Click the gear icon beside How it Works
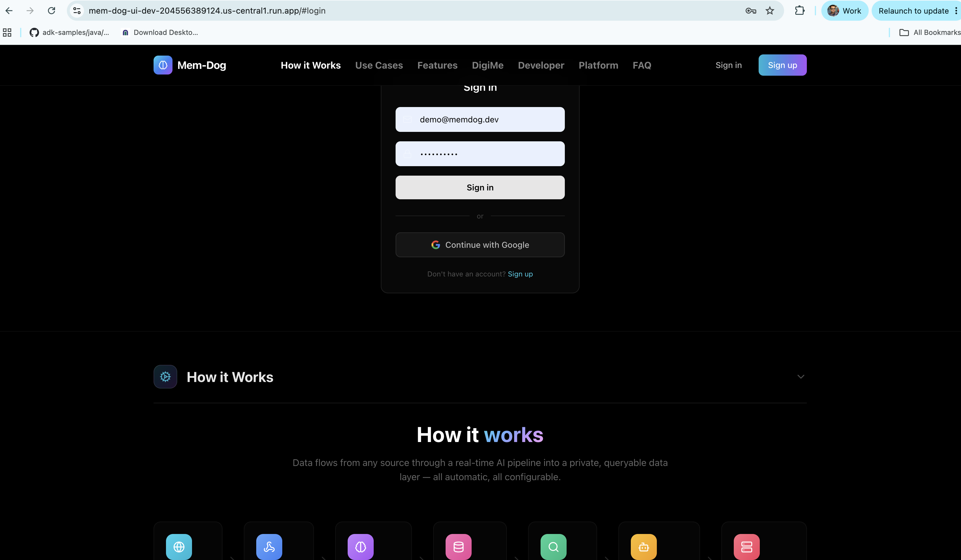This screenshot has height=560, width=961. pyautogui.click(x=165, y=377)
